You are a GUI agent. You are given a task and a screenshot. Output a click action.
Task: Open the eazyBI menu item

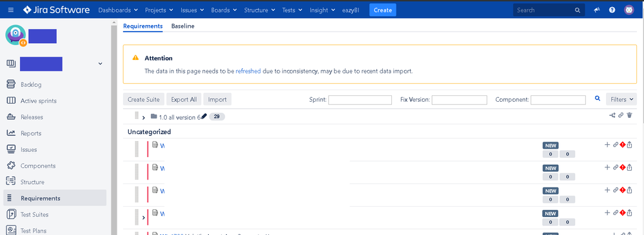pyautogui.click(x=351, y=10)
